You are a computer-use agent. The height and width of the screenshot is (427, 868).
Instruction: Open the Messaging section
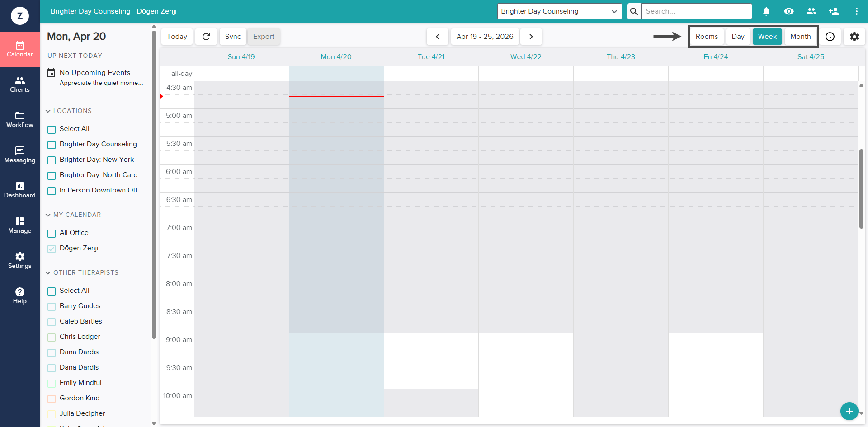[20, 155]
